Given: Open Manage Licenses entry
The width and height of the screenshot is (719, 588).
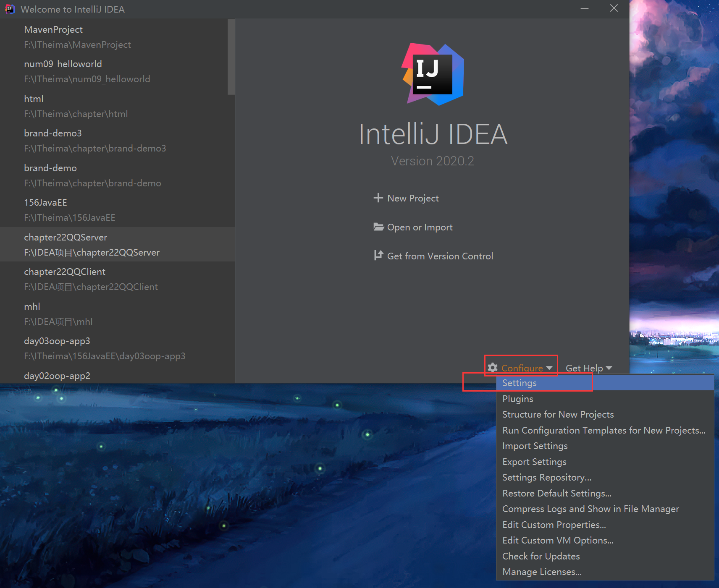Looking at the screenshot, I should click(542, 572).
